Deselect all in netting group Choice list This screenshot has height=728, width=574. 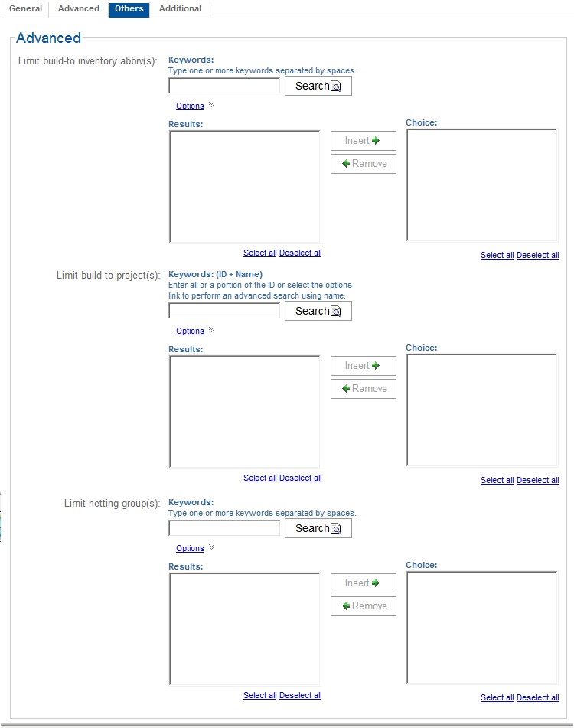point(537,697)
